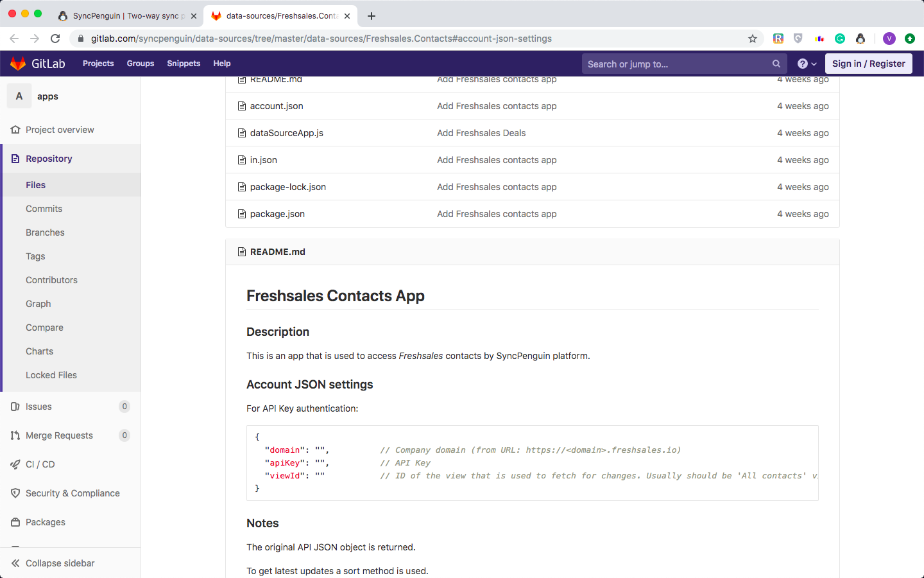
Task: Open a new browser tab with plus
Action: click(x=372, y=16)
